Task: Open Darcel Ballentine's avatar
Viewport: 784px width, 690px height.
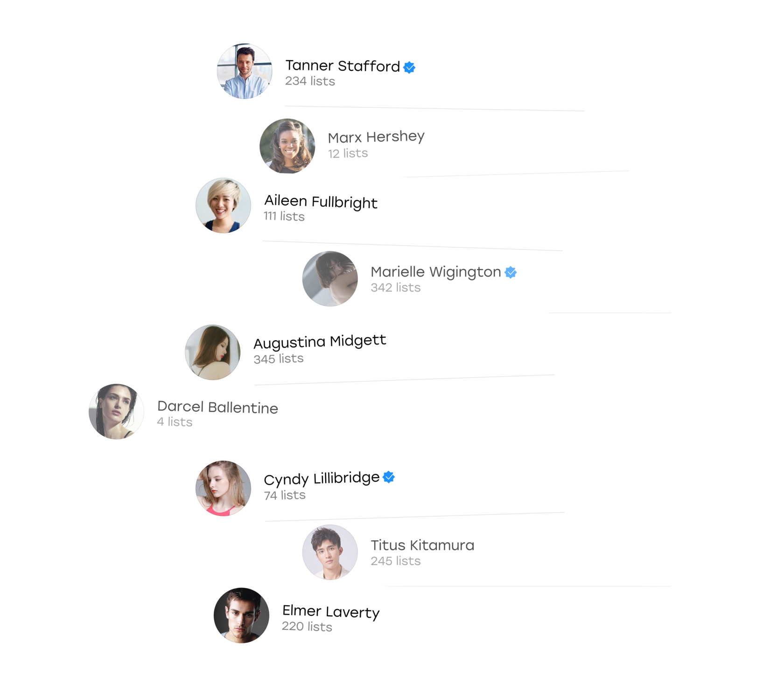Action: tap(116, 412)
